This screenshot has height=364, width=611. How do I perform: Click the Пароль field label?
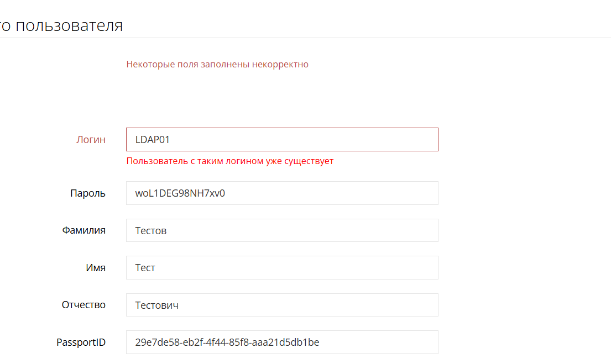coord(87,193)
